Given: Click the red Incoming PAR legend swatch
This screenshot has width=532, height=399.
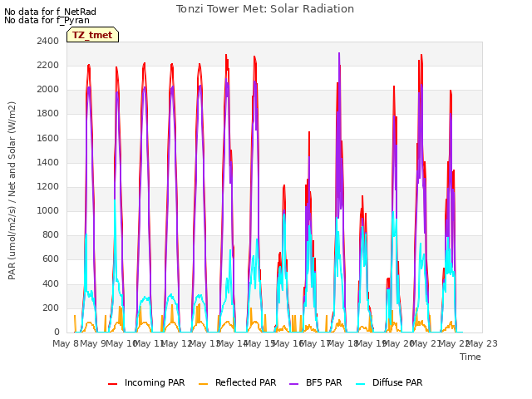Looking at the screenshot, I should (x=113, y=384).
